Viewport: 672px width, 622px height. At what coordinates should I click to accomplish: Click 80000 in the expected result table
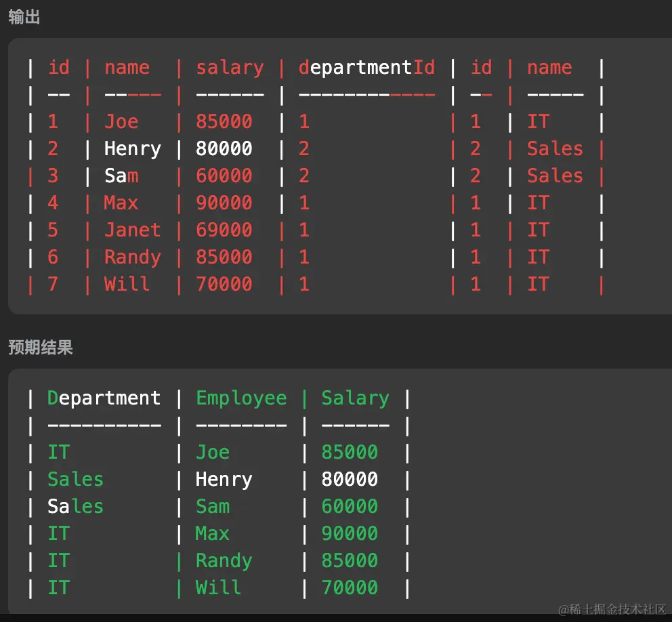[350, 480]
